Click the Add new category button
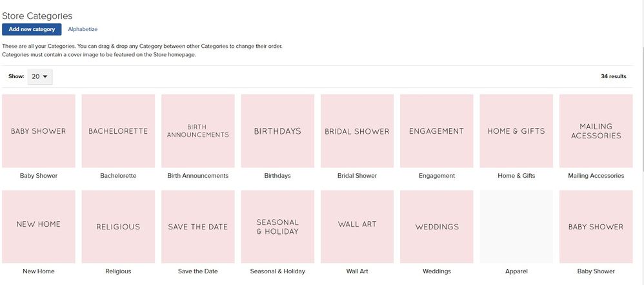Viewport: 644px width, 285px height. 32,29
